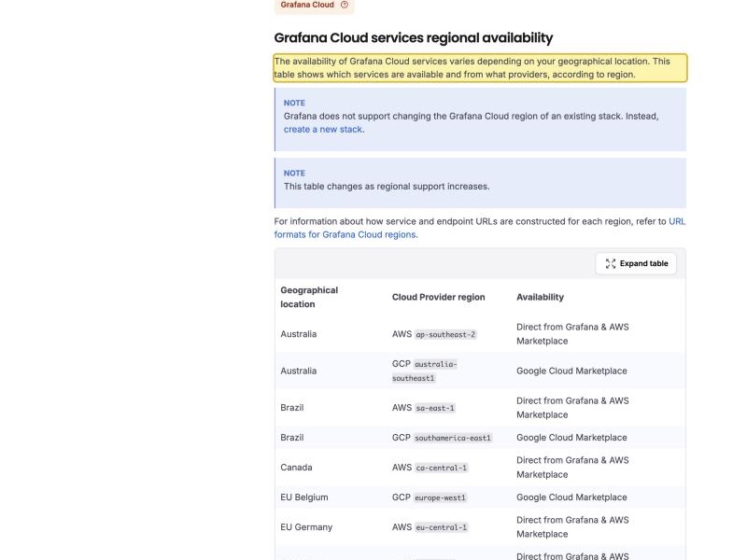Open the 'create a new stack' link

point(323,129)
